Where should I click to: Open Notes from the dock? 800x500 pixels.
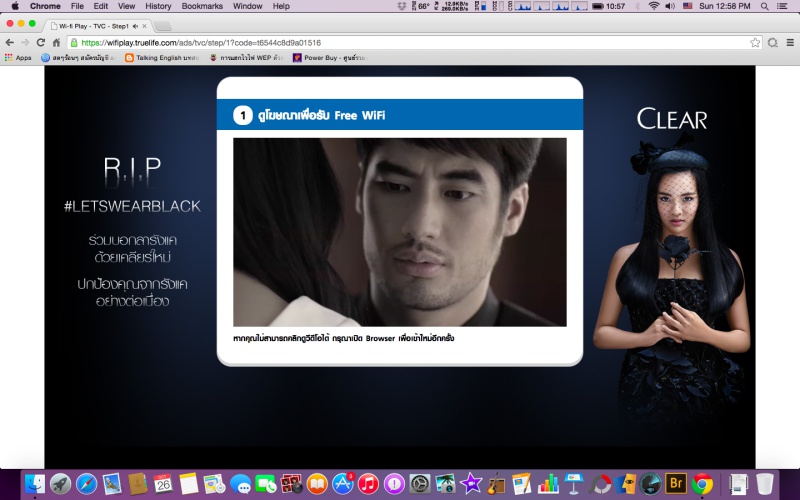coord(189,484)
